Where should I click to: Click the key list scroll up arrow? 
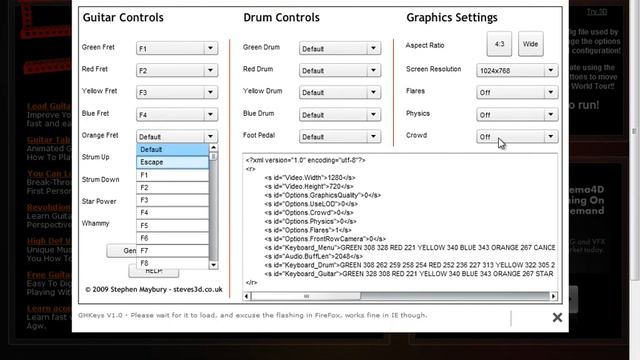(213, 148)
